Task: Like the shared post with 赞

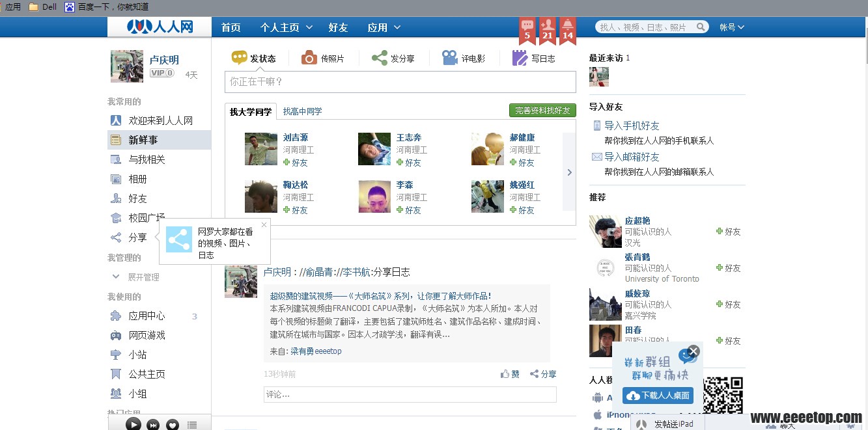Action: click(510, 374)
